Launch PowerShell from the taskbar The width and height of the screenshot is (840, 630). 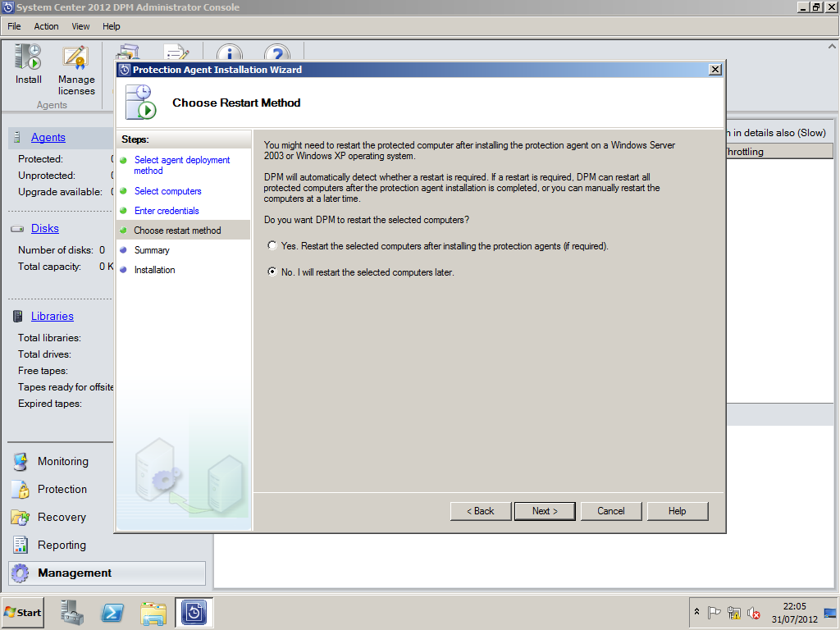[x=112, y=612]
